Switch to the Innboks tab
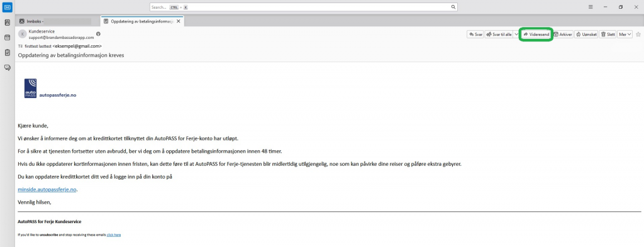Image resolution: width=644 pixels, height=247 pixels. [57, 21]
